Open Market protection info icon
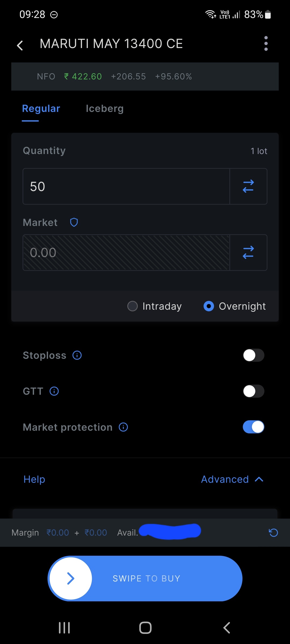This screenshot has height=644, width=290. 123,427
